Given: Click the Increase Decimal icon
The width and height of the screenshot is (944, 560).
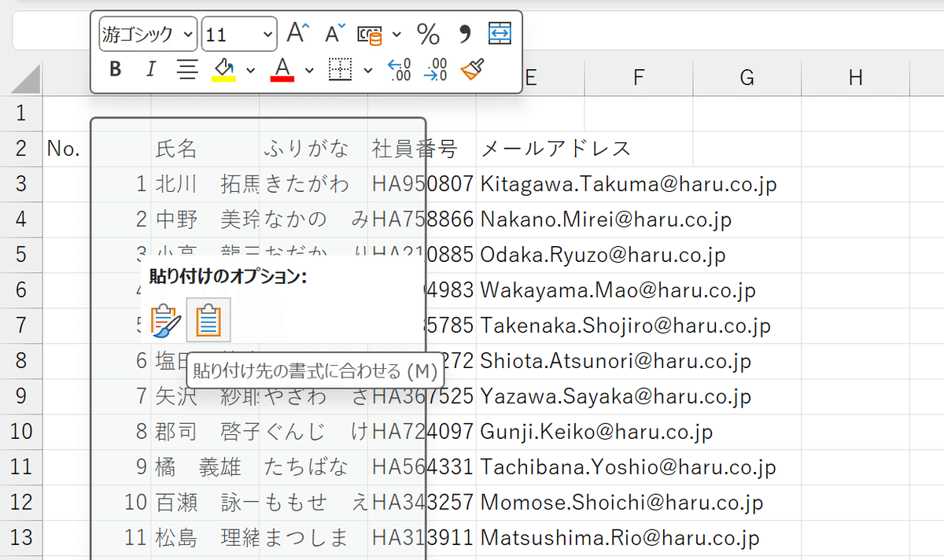Looking at the screenshot, I should click(x=398, y=69).
